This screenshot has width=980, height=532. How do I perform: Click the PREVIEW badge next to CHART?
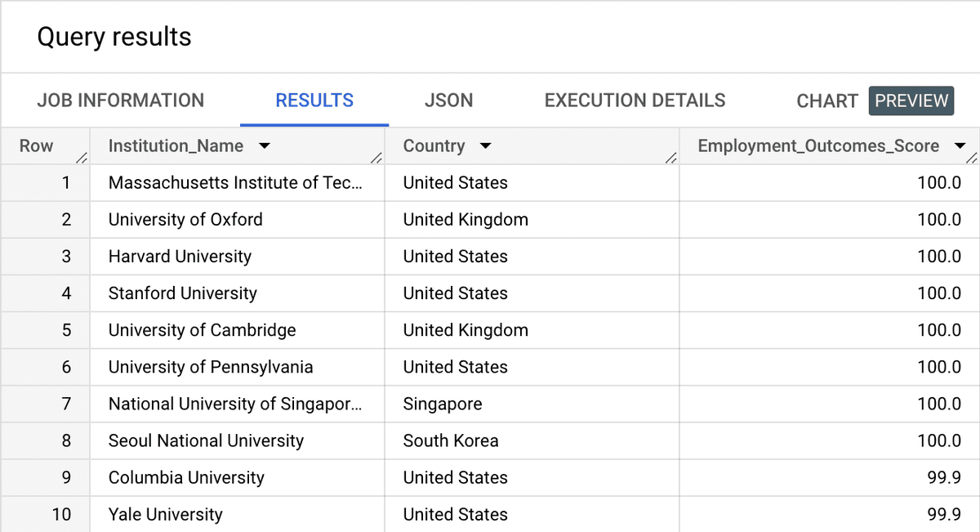pos(911,101)
